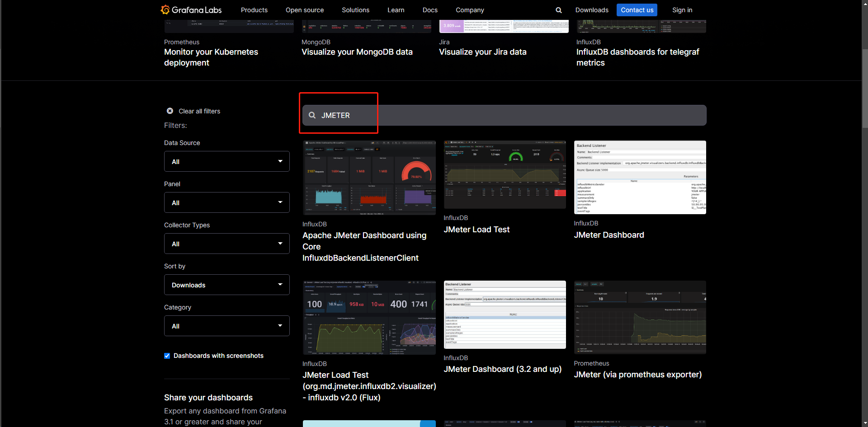
Task: Open the Open source menu
Action: click(305, 10)
